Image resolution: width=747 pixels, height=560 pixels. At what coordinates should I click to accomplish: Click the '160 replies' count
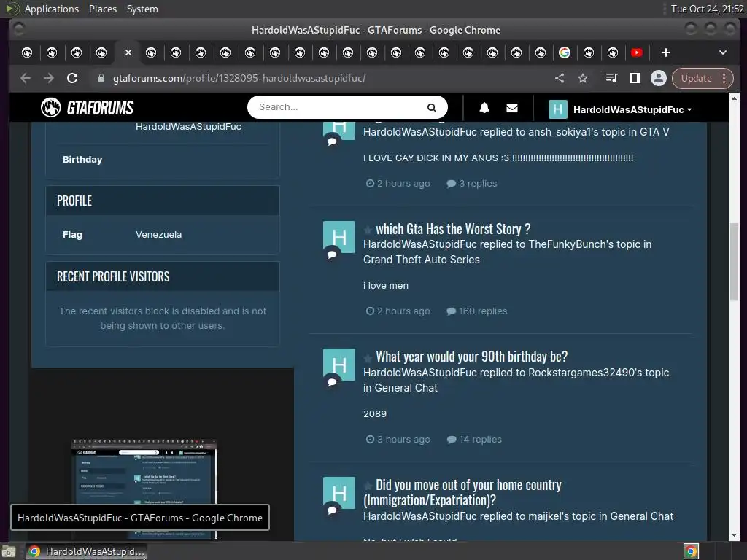tap(477, 311)
